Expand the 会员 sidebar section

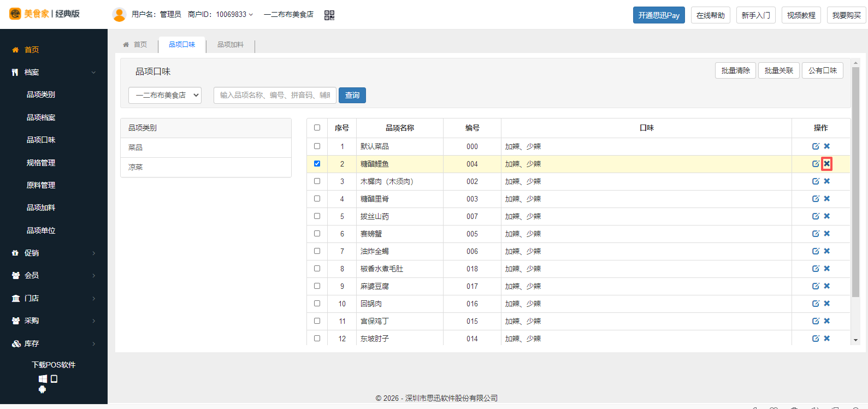(x=54, y=275)
